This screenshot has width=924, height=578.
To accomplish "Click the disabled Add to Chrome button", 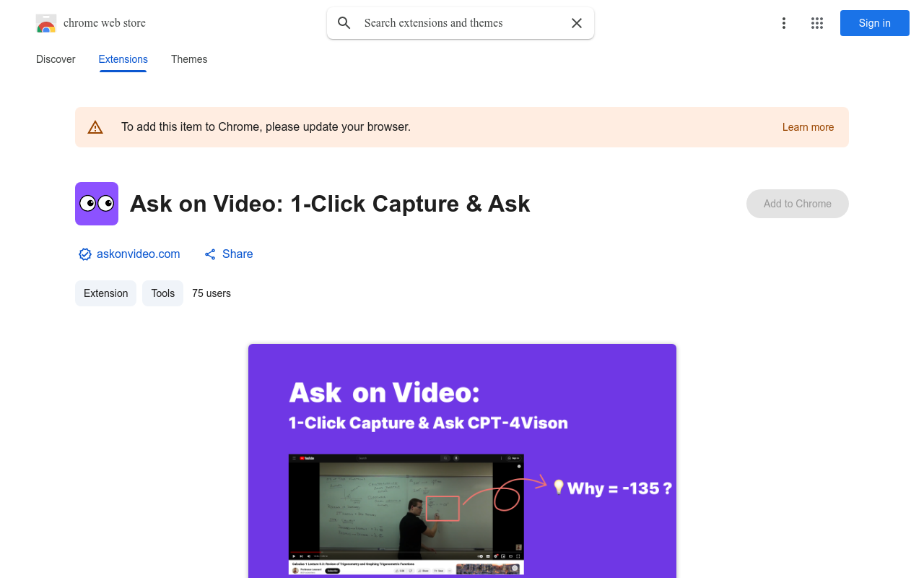I will pos(798,204).
